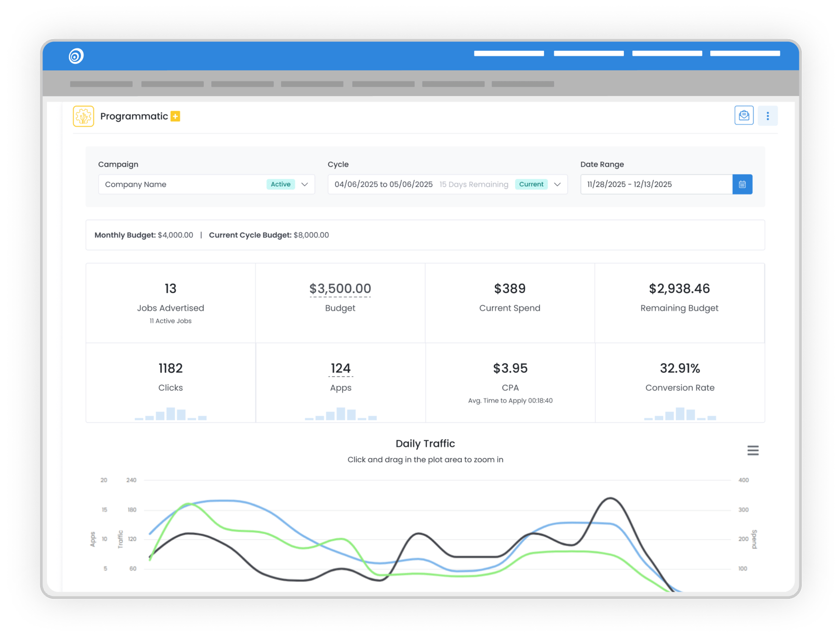Select the first link in the top navigation bar
Viewport: 840px width, 638px height.
508,53
